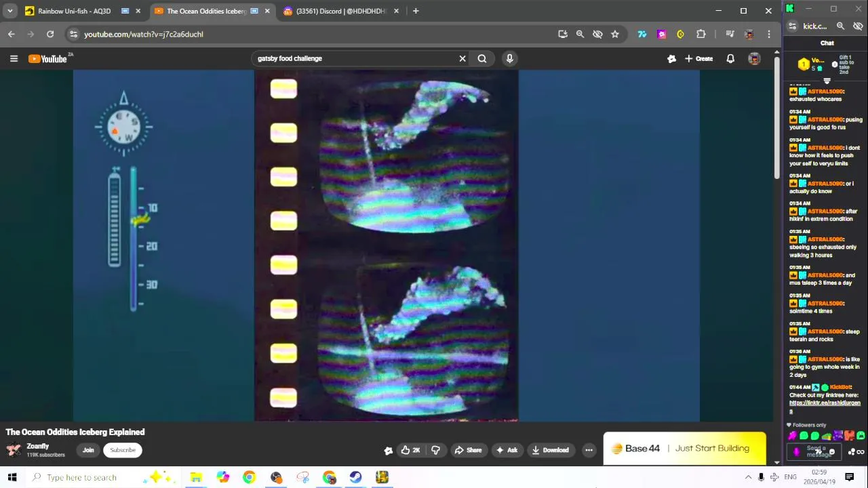The image size is (868, 488).
Task: Open Zoanfly channel name link
Action: (x=38, y=446)
